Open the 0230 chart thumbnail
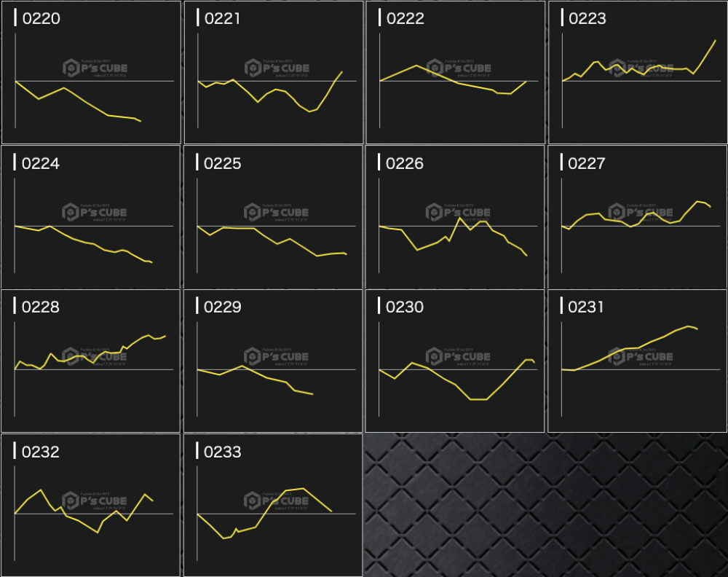The height and width of the screenshot is (577, 728). 455,361
